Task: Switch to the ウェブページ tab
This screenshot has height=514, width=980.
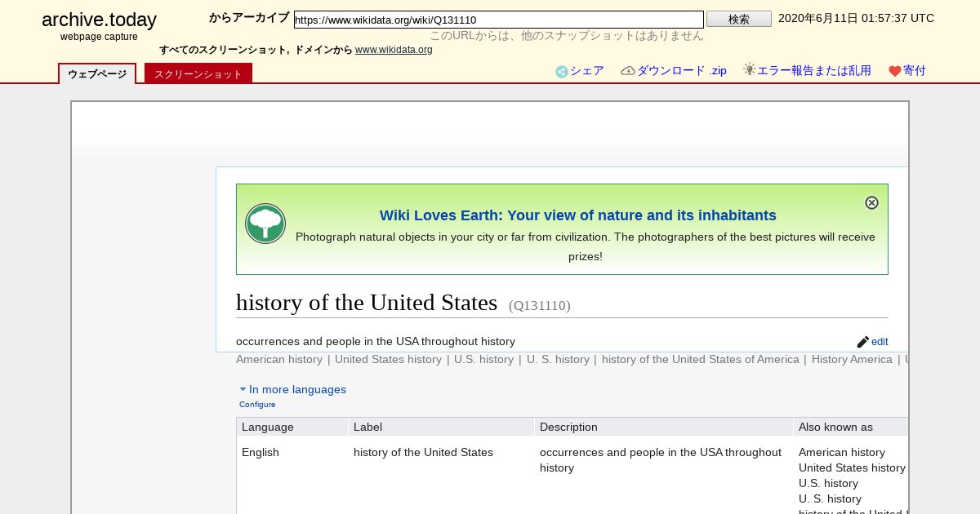Action: (x=97, y=73)
